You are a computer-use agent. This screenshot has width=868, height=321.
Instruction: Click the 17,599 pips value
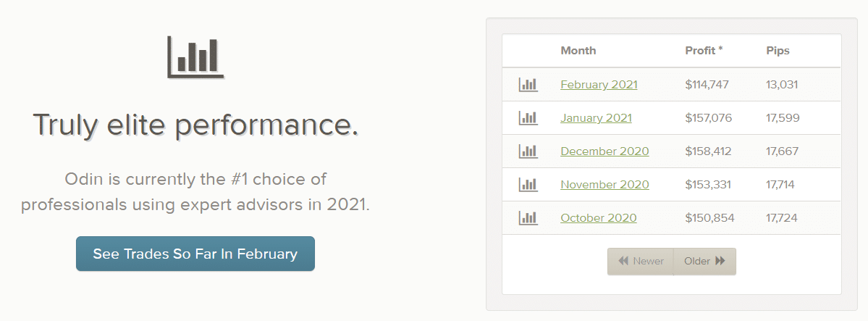tap(783, 118)
